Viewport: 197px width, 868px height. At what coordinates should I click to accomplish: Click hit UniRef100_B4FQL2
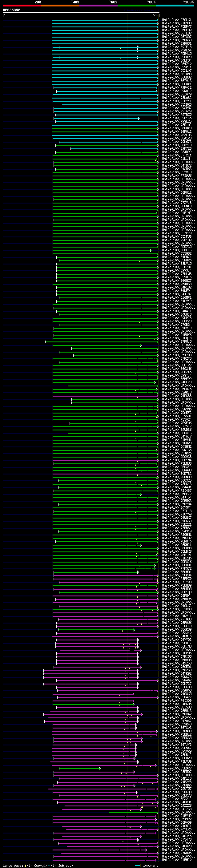(176, 132)
